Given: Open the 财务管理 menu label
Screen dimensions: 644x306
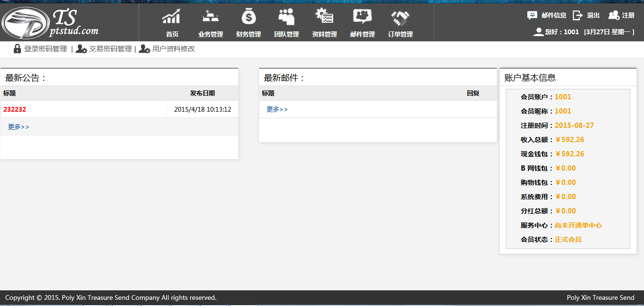Looking at the screenshot, I should (x=249, y=34).
